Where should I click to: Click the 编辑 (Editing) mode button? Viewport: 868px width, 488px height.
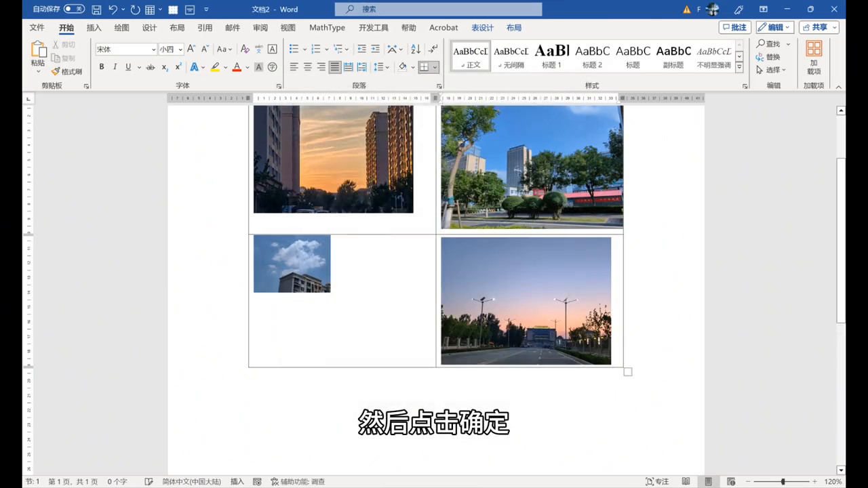(774, 27)
